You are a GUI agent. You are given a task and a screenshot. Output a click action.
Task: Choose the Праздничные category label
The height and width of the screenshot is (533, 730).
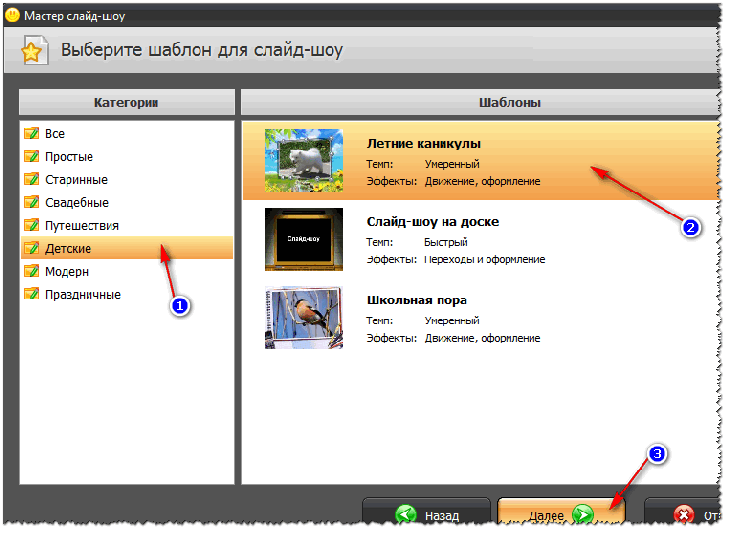(83, 295)
